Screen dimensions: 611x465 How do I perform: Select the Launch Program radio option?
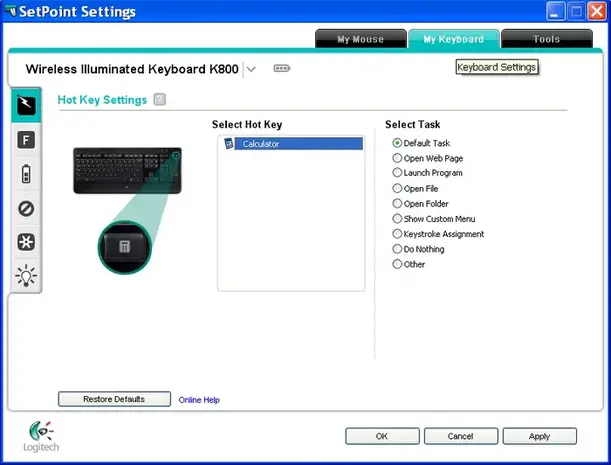(397, 173)
